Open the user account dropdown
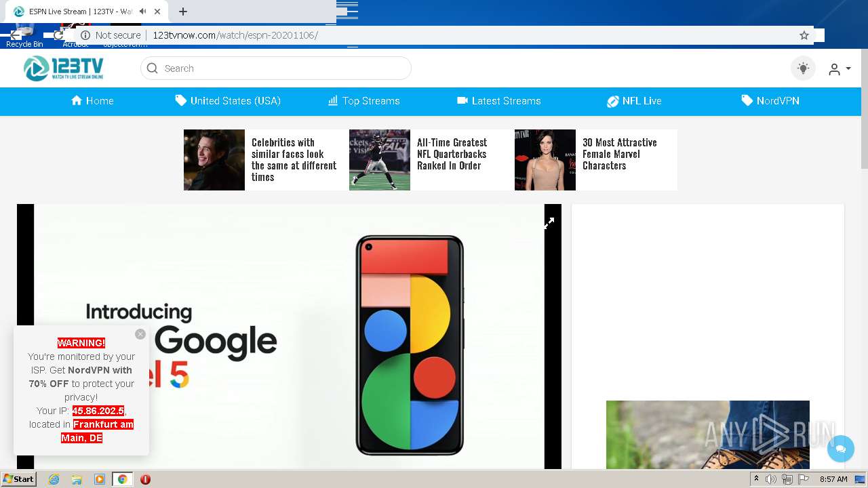 840,69
